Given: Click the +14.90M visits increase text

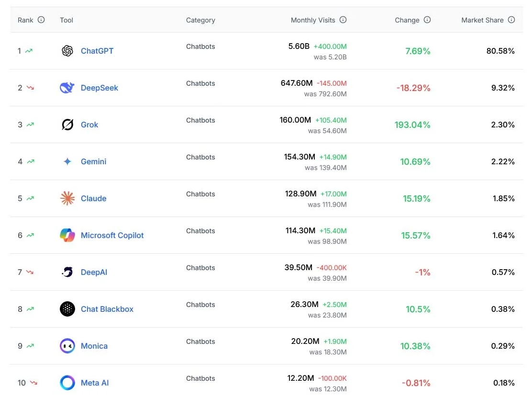Looking at the screenshot, I should [x=333, y=157].
